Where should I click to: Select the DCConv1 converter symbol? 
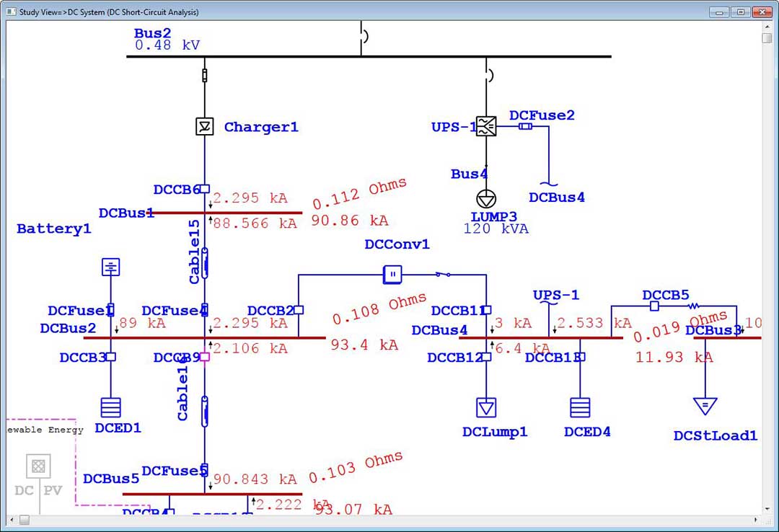tap(392, 275)
